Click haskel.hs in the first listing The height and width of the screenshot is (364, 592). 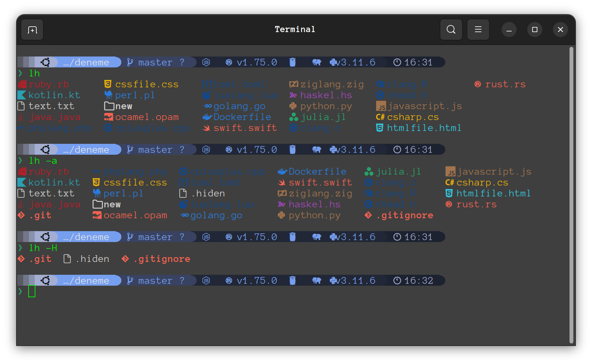(326, 95)
